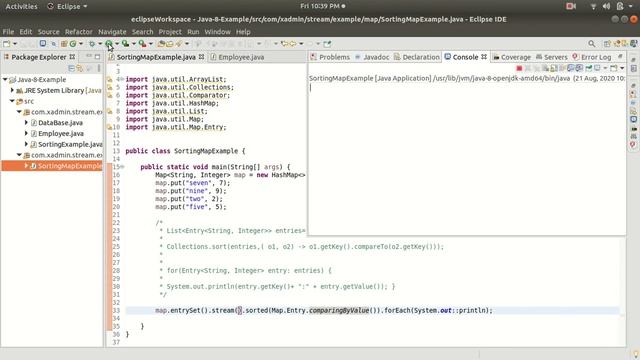
Task: Open dropdown arrow next to Run icon
Action: (117, 44)
